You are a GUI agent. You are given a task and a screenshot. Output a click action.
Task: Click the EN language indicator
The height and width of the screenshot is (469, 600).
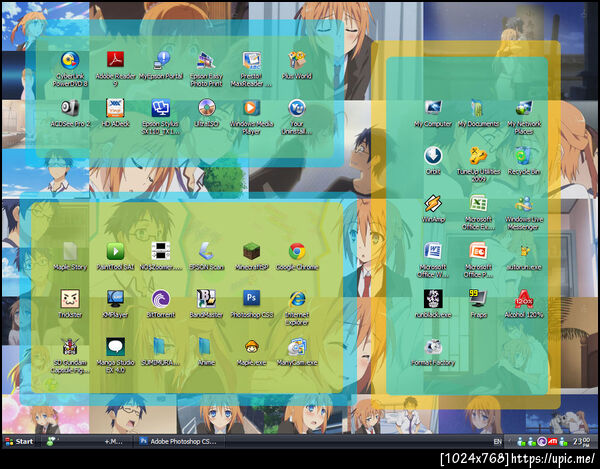pyautogui.click(x=497, y=441)
